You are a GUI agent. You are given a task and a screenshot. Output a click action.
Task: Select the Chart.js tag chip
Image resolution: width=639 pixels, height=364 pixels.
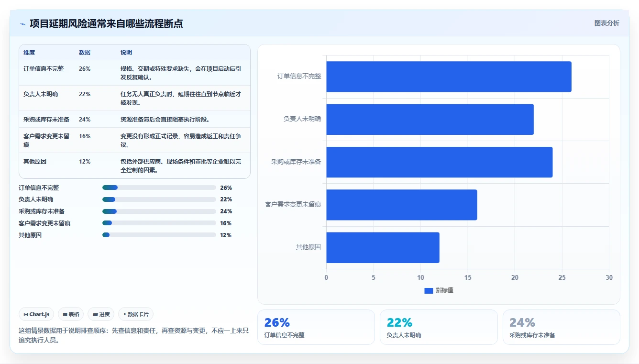tap(37, 314)
